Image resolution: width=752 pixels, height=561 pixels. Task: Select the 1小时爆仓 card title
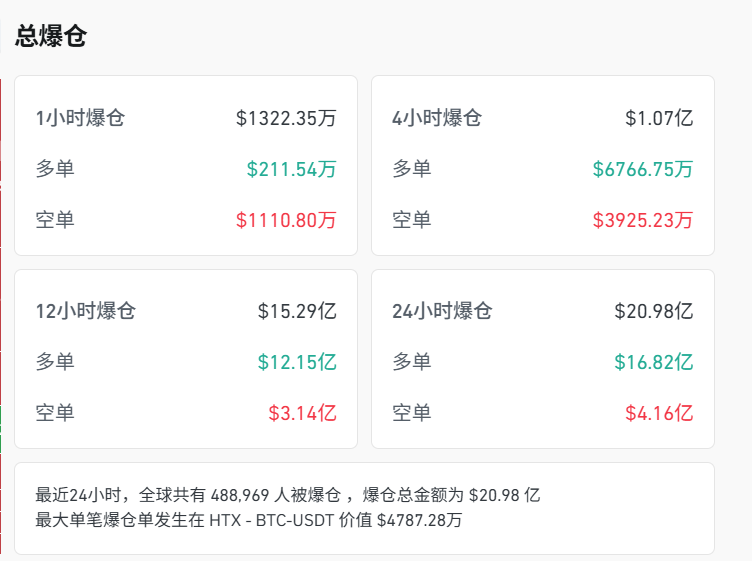click(x=80, y=118)
